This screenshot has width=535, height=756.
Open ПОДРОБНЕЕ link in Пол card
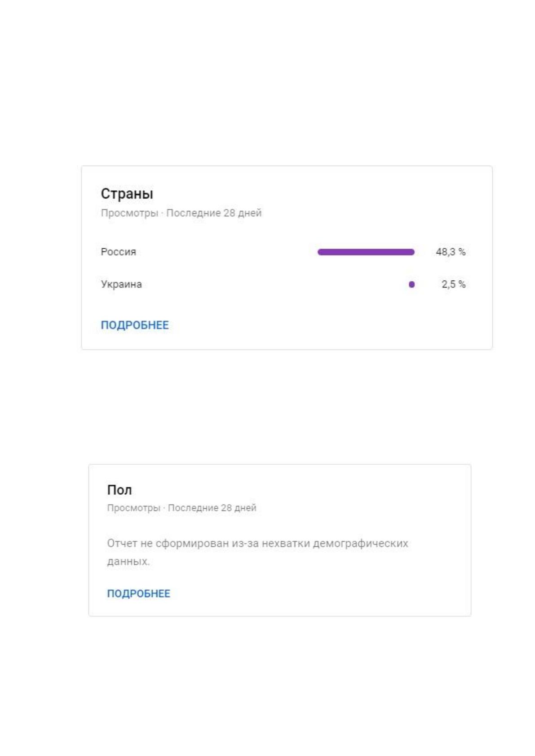pos(138,593)
